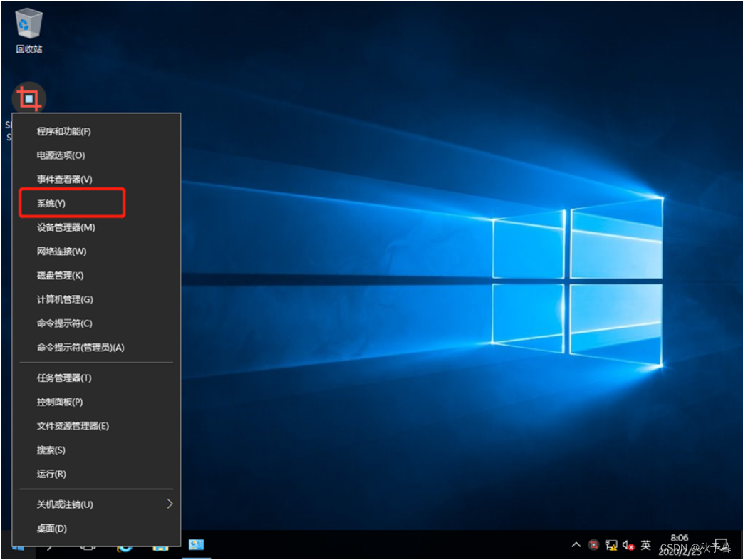Open 控制面板(P) from the menu
The image size is (743, 560).
click(96, 402)
